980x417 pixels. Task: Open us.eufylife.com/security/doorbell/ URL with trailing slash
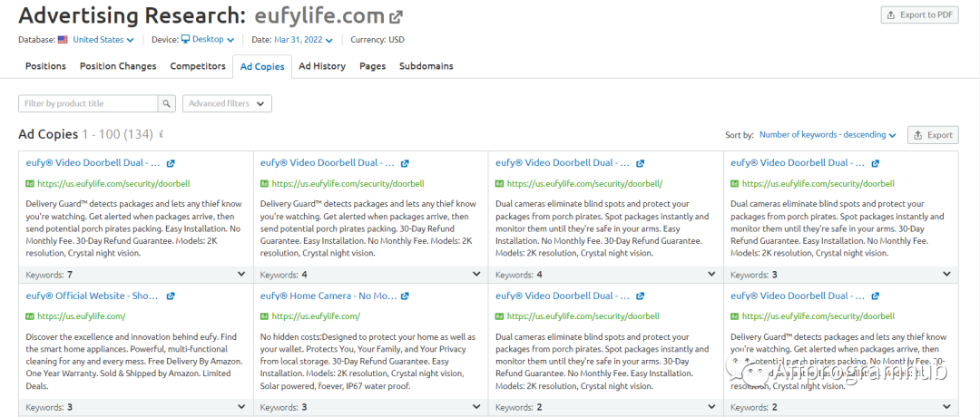tap(584, 184)
